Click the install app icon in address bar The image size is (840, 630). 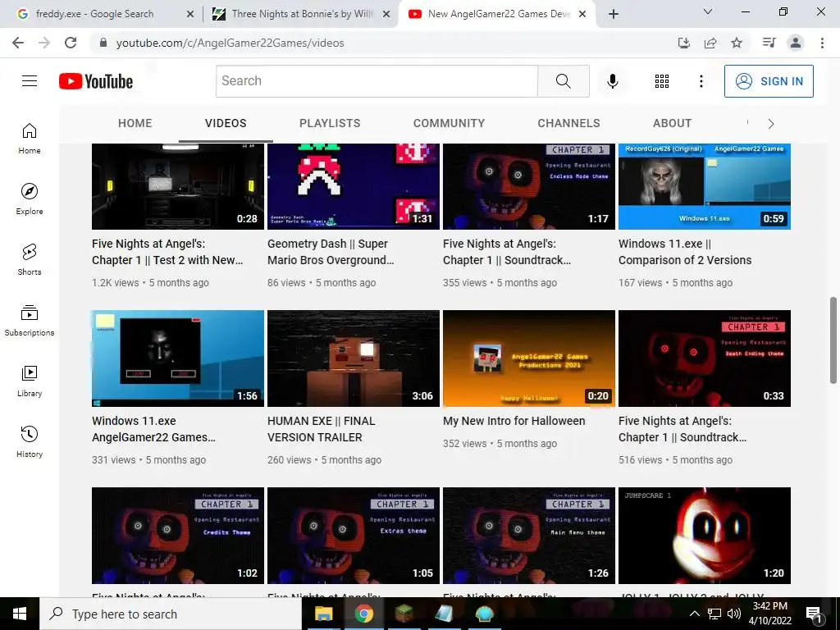pos(684,43)
